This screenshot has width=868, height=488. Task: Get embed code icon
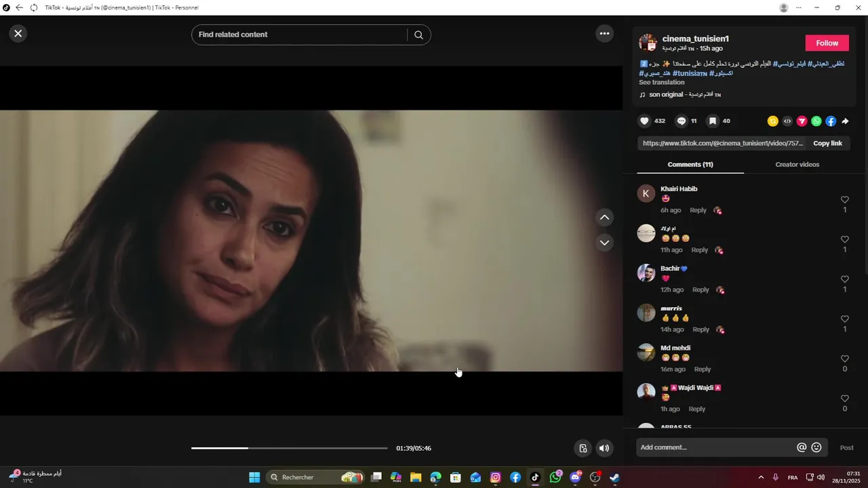[787, 121]
